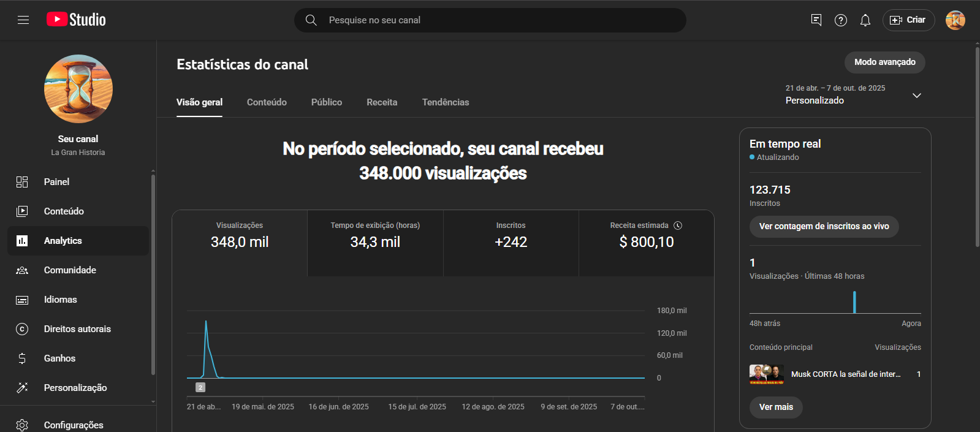Viewport: 980px width, 432px height.
Task: Select the Receita estimada metric card
Action: point(647,243)
